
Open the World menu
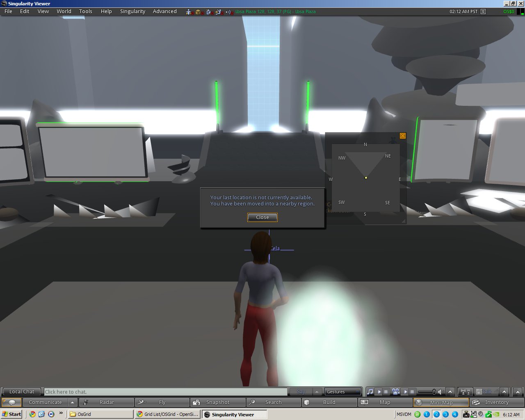pos(64,11)
